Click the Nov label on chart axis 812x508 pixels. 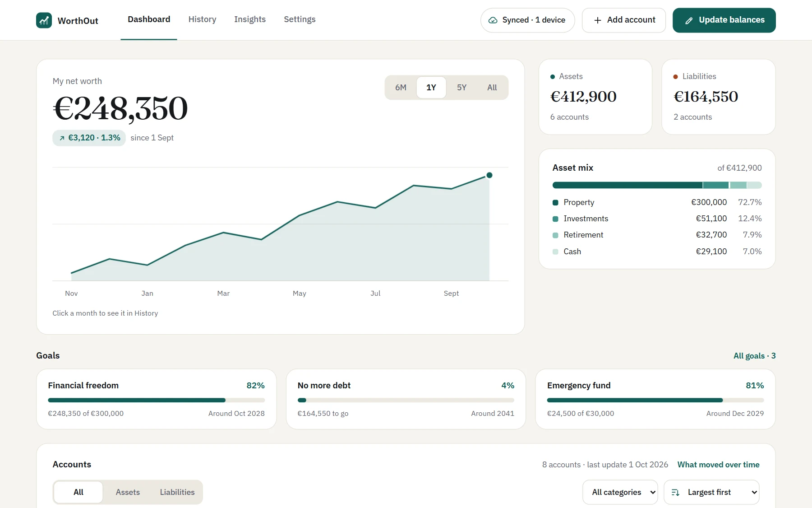[71, 294]
